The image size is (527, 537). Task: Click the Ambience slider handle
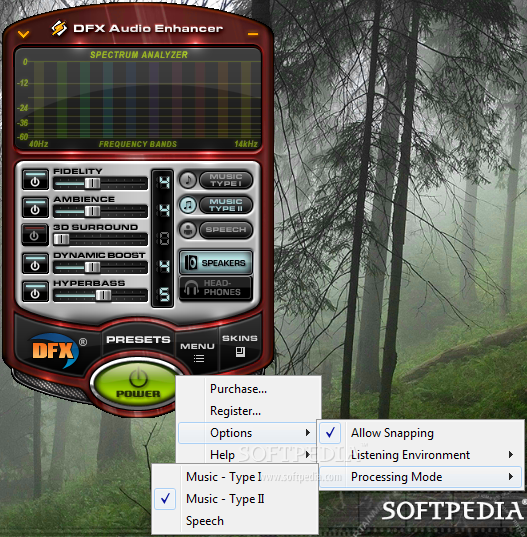pos(92,212)
